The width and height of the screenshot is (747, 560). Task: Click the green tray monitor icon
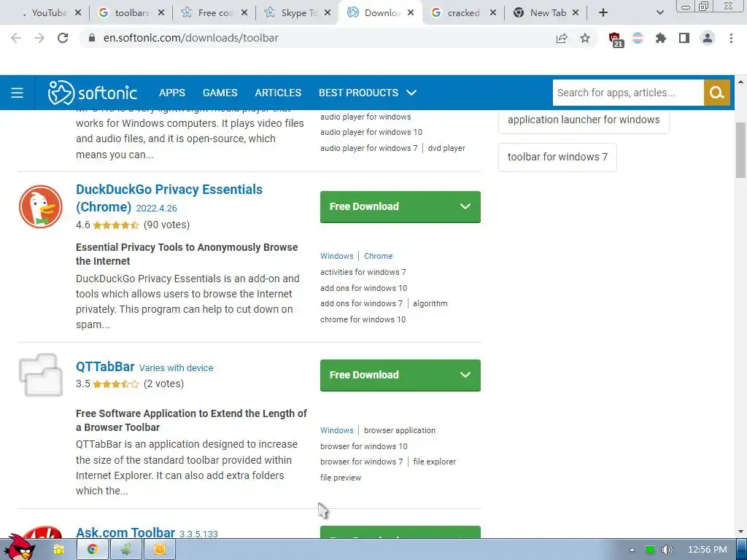click(650, 550)
